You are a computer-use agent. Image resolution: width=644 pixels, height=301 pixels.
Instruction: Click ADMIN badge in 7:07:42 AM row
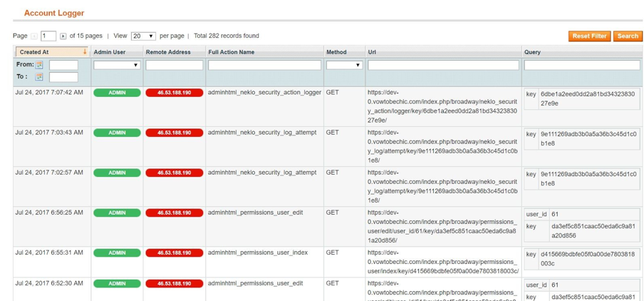click(117, 93)
